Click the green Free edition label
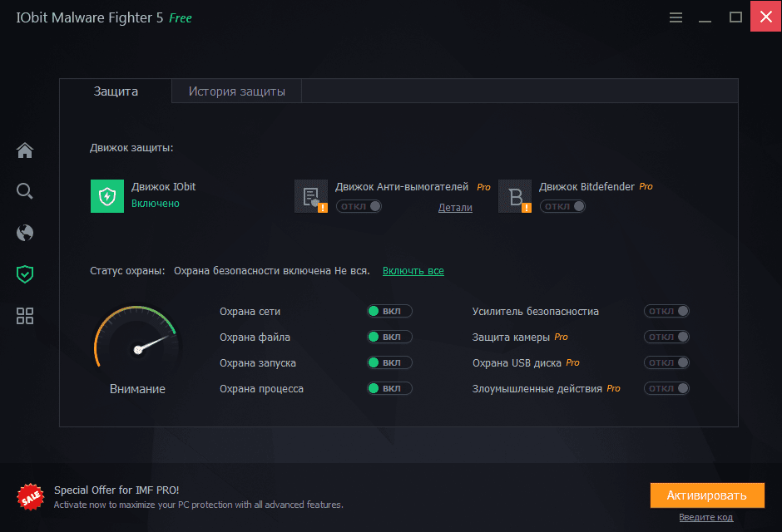This screenshot has width=782, height=532. click(x=181, y=18)
